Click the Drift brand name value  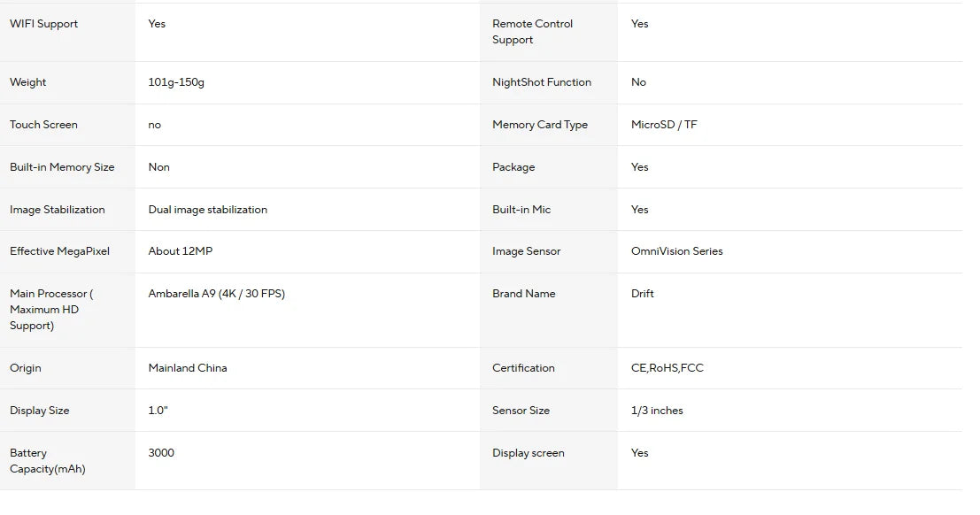pyautogui.click(x=642, y=294)
